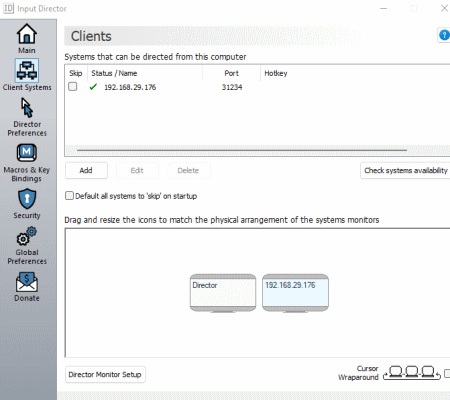Click the Edit button
Viewport: 450px width, 400px height.
137,171
